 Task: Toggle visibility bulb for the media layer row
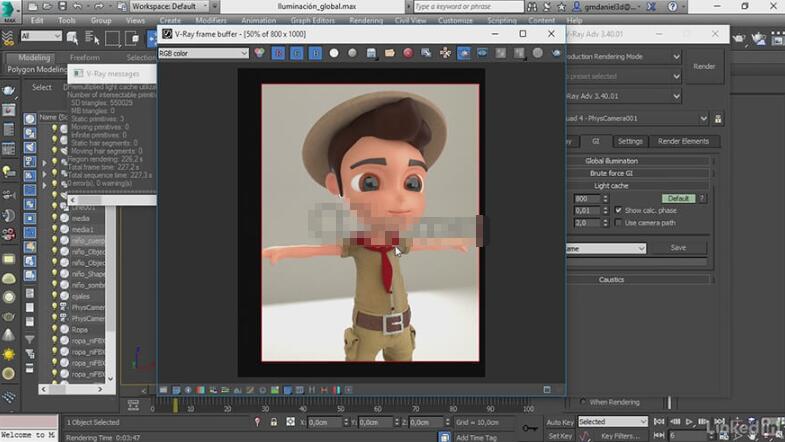pos(55,218)
